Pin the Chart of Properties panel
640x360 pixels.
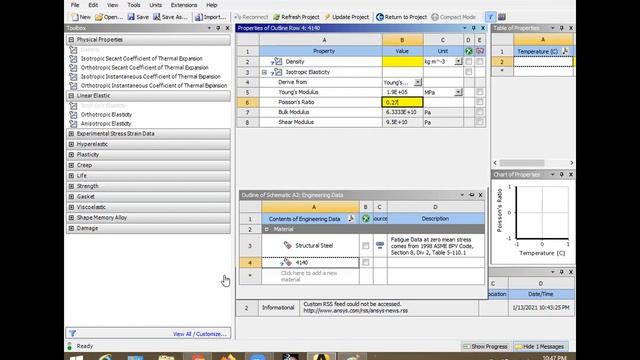(562, 175)
